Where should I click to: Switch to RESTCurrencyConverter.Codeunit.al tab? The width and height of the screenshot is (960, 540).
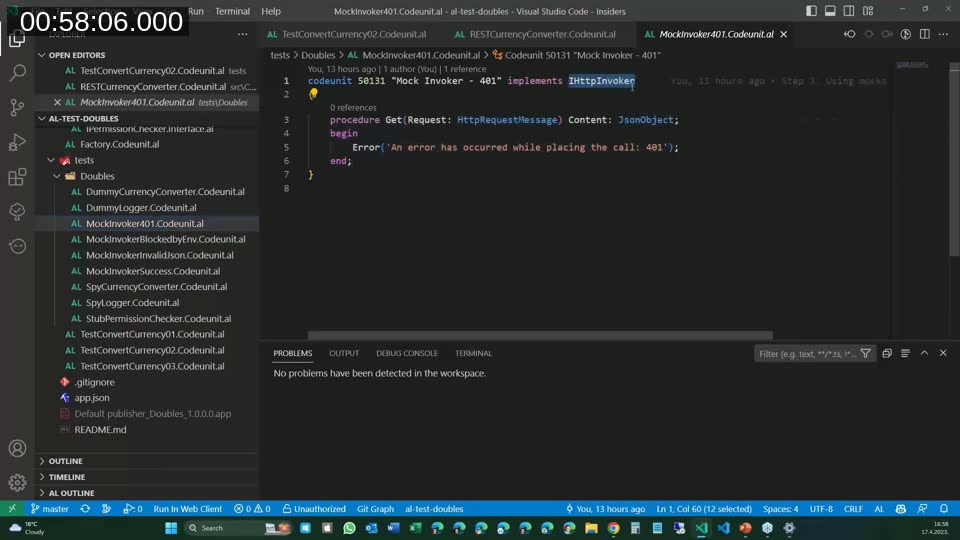pyautogui.click(x=536, y=34)
